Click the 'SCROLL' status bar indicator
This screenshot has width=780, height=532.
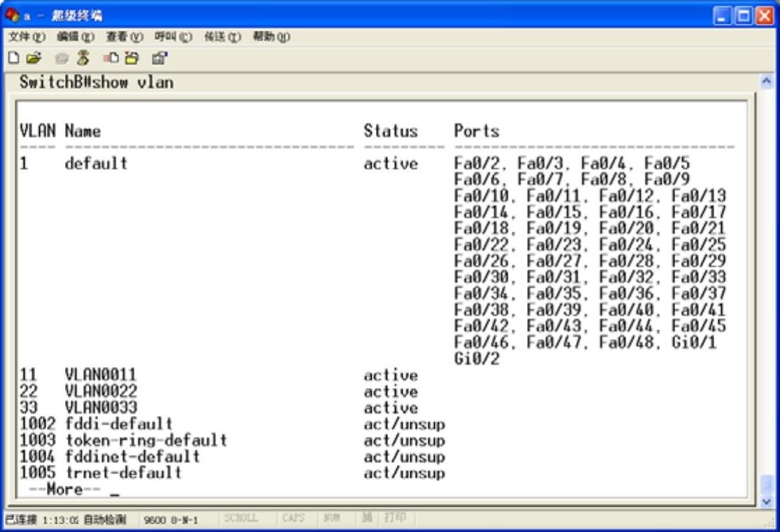click(240, 518)
